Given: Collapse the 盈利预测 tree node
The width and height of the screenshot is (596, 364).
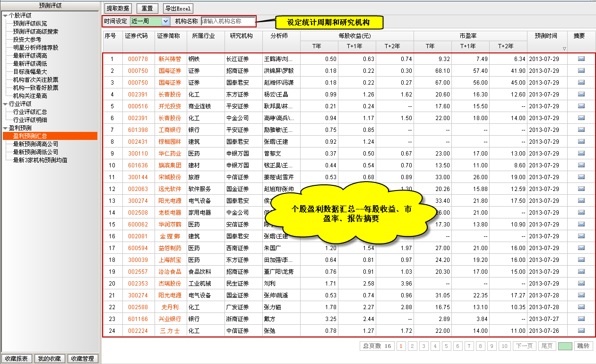Looking at the screenshot, I should pos(5,128).
